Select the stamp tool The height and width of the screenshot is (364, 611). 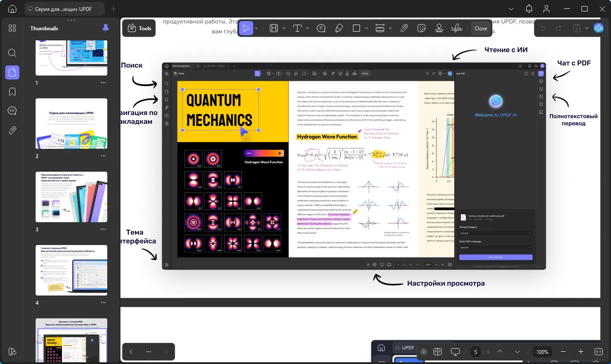point(439,28)
